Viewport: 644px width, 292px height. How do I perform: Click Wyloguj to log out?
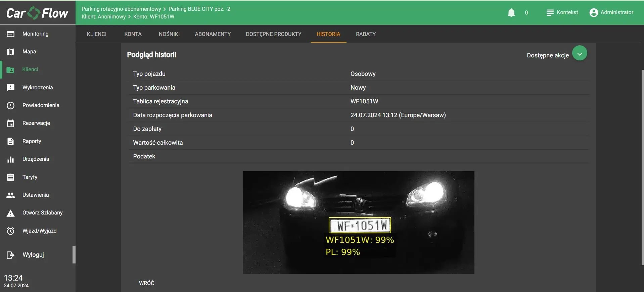coord(33,255)
